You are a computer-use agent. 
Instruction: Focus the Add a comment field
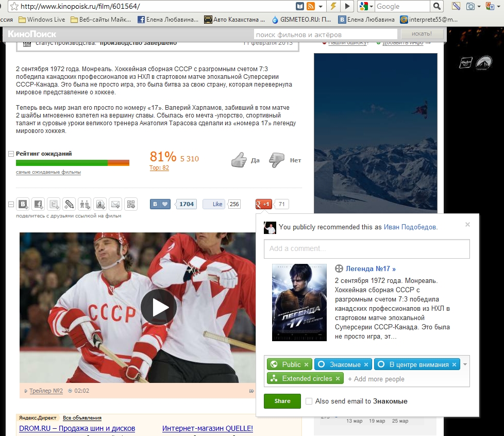pyautogui.click(x=367, y=249)
